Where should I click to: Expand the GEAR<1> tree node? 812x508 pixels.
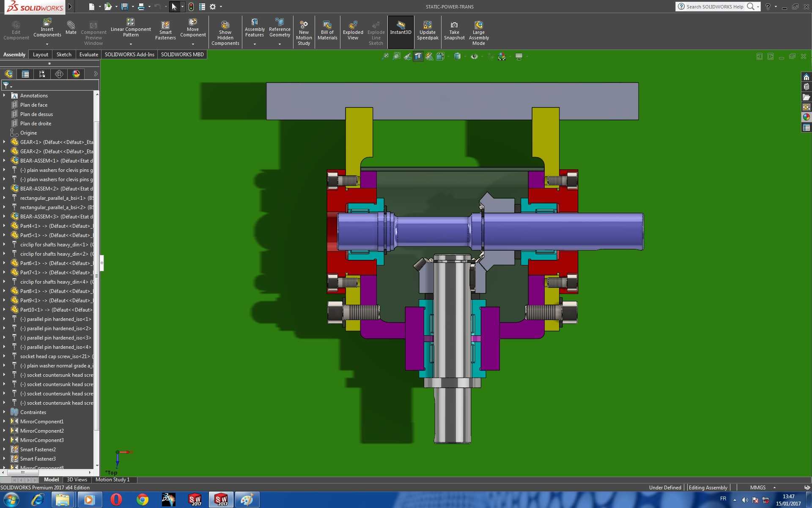click(4, 142)
